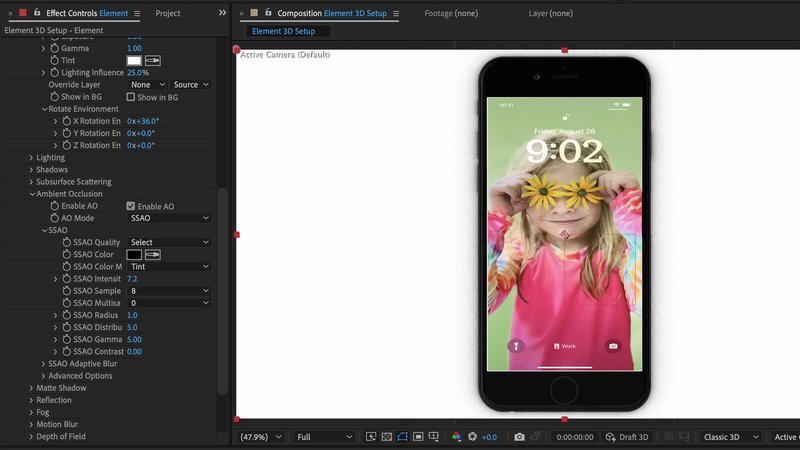The image size is (800, 450).
Task: Expand the Shadows section
Action: pos(31,170)
